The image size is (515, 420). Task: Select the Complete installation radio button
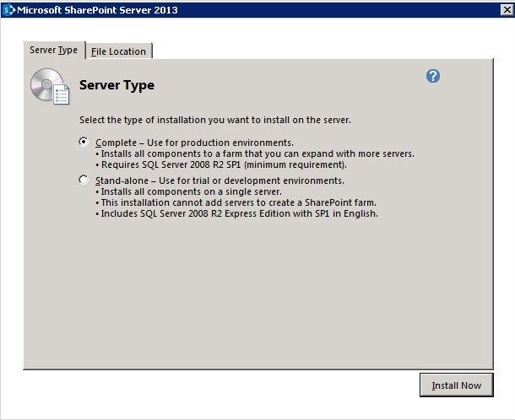84,142
